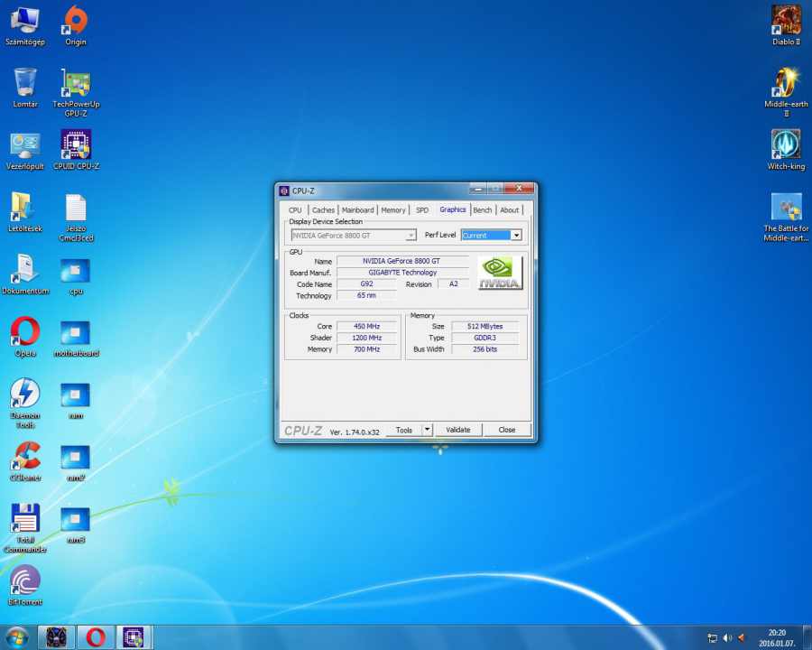Click the '512 MBytes' memory size value
The image size is (812, 650).
484,327
